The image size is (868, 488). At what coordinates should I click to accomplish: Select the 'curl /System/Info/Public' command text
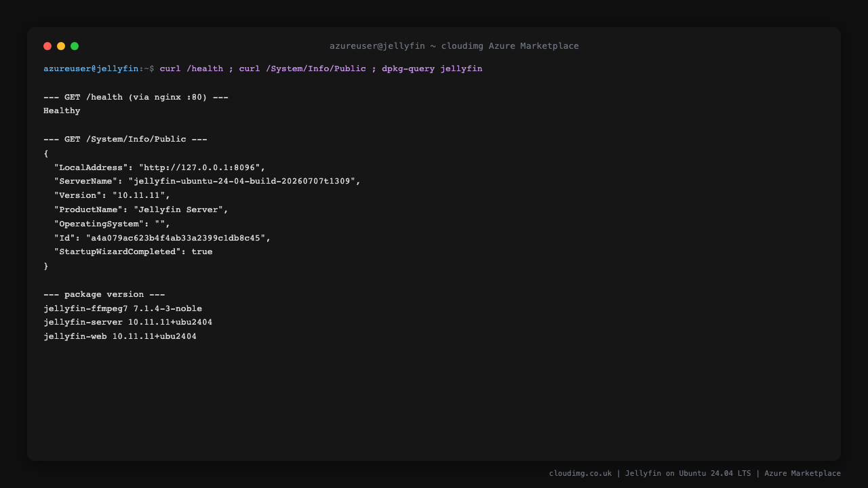pos(302,69)
